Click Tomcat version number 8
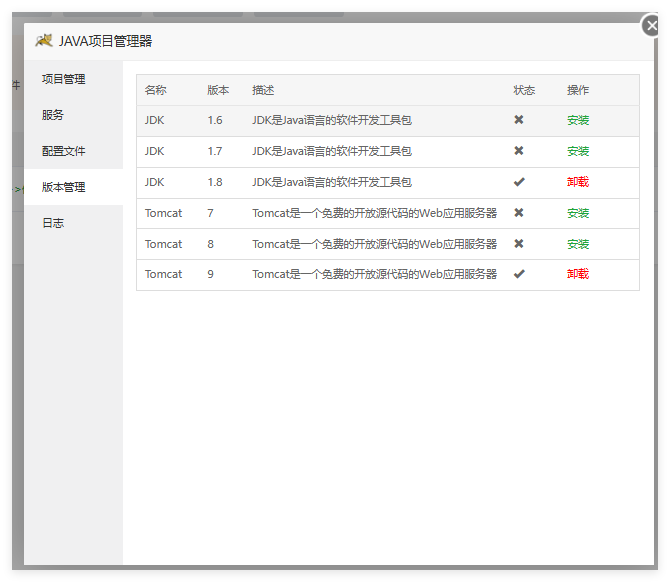 (x=210, y=244)
